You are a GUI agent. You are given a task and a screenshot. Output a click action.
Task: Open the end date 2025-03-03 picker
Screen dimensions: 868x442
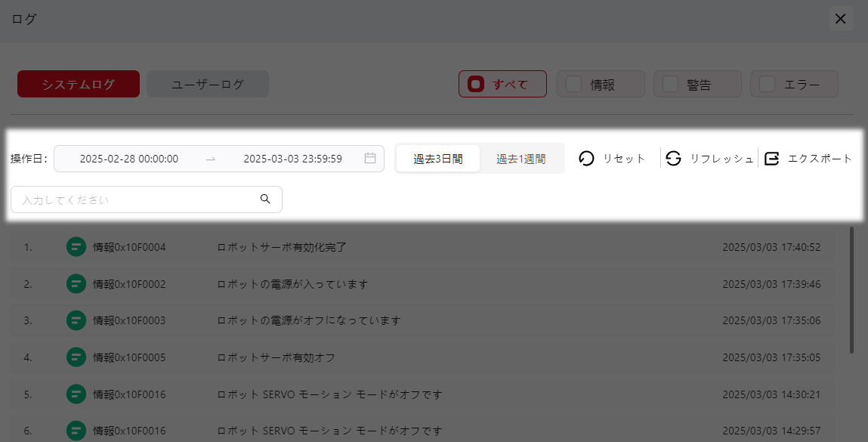(x=292, y=159)
